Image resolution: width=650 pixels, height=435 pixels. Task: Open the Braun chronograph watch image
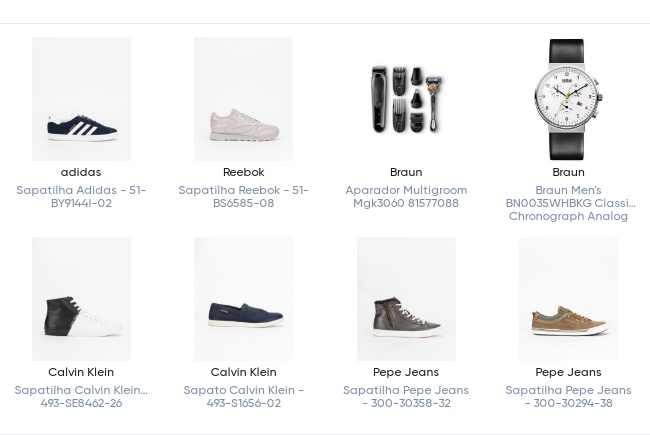(568, 99)
